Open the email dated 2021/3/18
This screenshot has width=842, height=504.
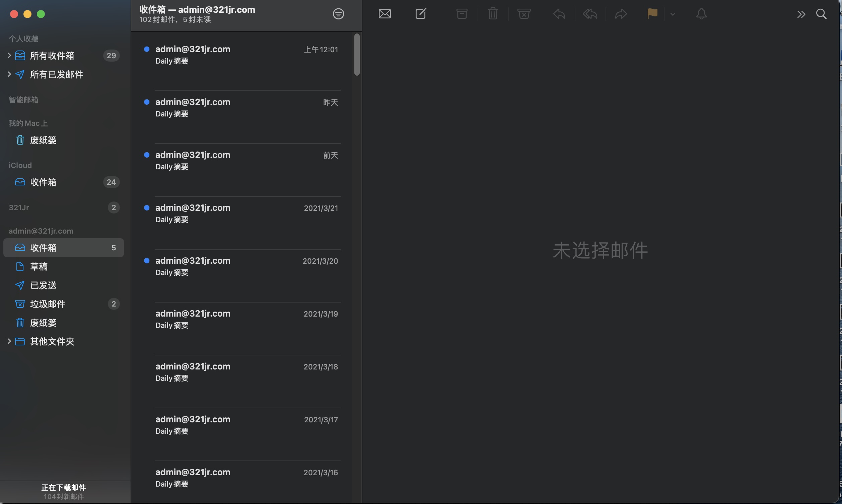pos(242,382)
